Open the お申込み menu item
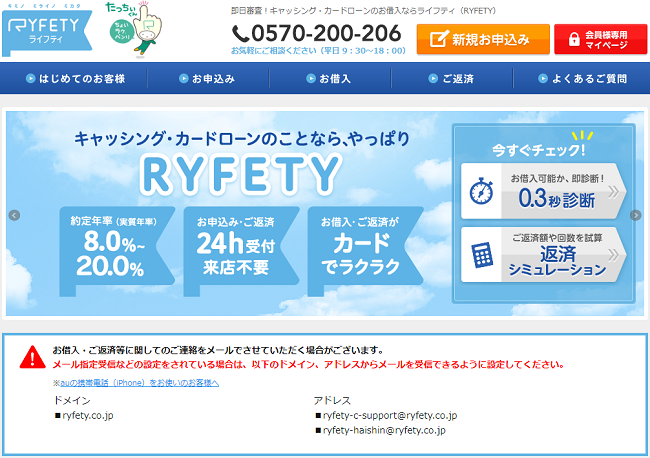Image resolution: width=650 pixels, height=458 pixels. point(207,78)
